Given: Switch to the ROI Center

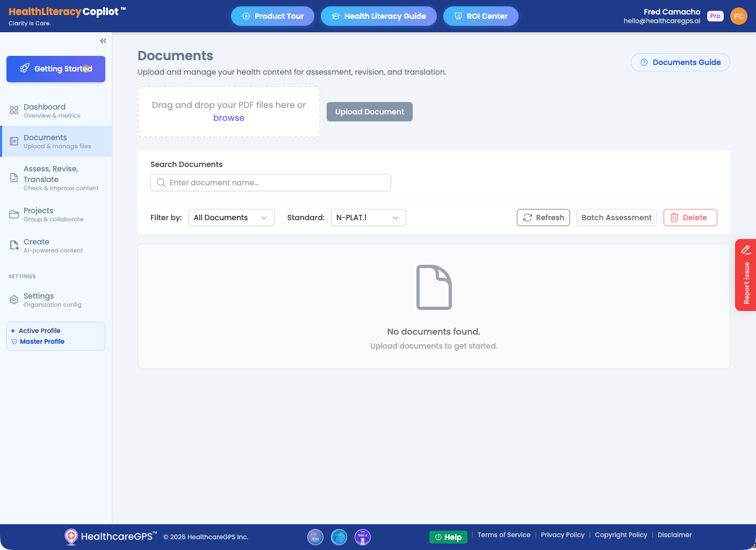Looking at the screenshot, I should point(480,16).
